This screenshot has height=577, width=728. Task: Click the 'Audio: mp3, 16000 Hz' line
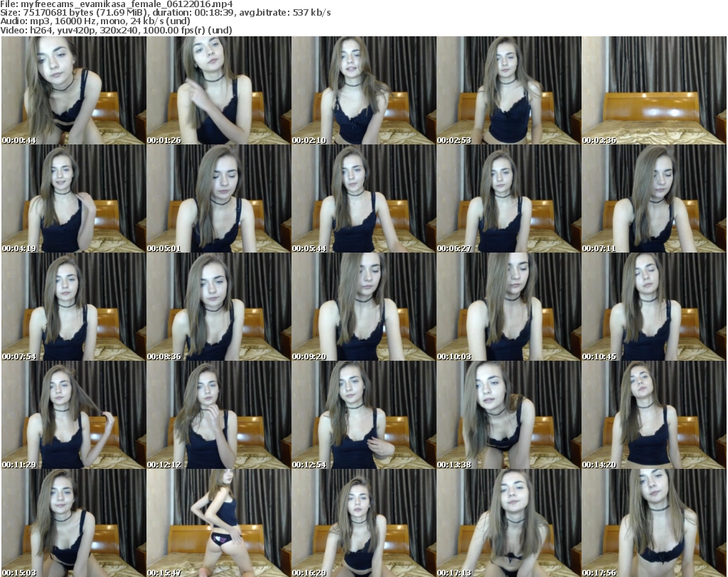(95, 21)
